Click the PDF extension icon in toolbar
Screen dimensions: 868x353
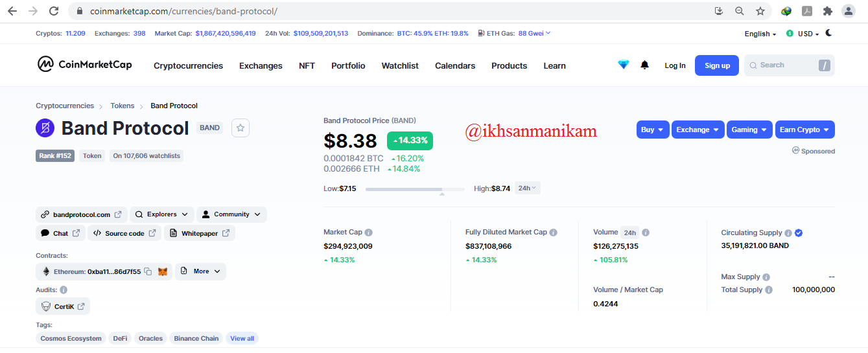point(807,11)
